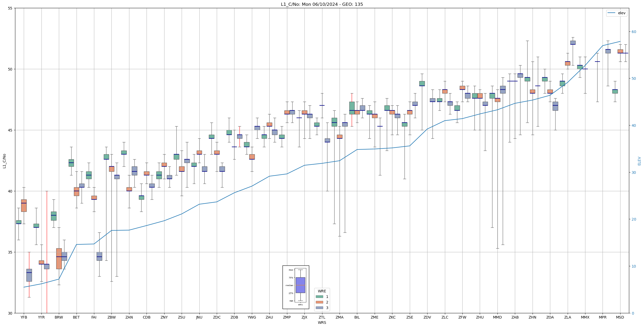
Task: Select the BRW x-axis label
Action: pos(59,317)
